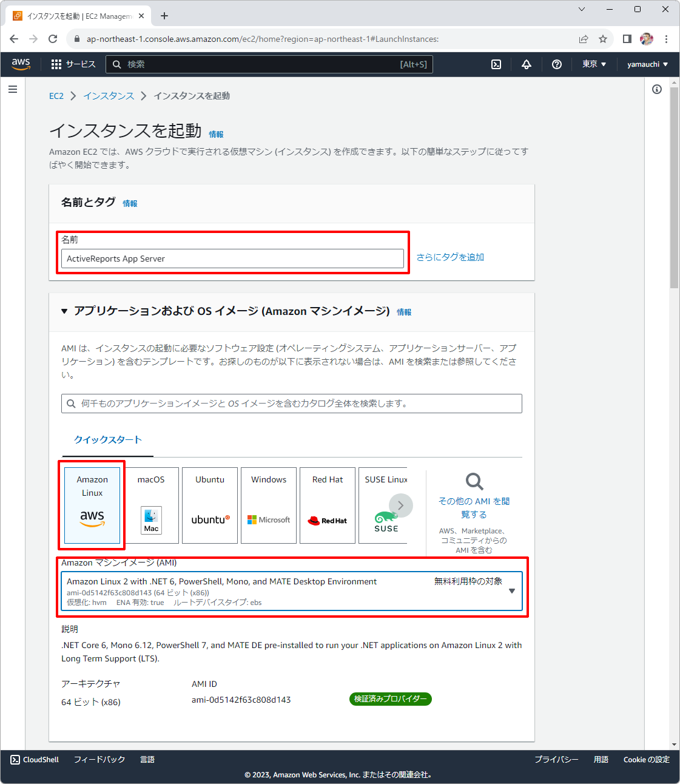
Task: Open the side navigation hamburger menu
Action: (x=13, y=90)
